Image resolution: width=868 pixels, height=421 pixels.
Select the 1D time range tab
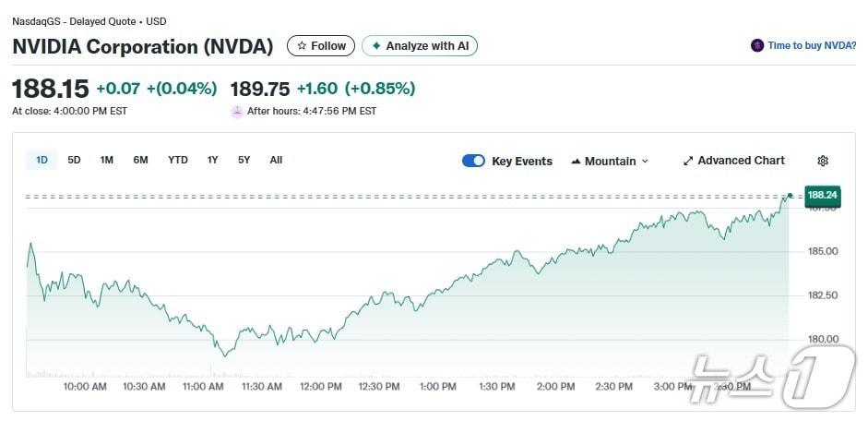(x=42, y=160)
